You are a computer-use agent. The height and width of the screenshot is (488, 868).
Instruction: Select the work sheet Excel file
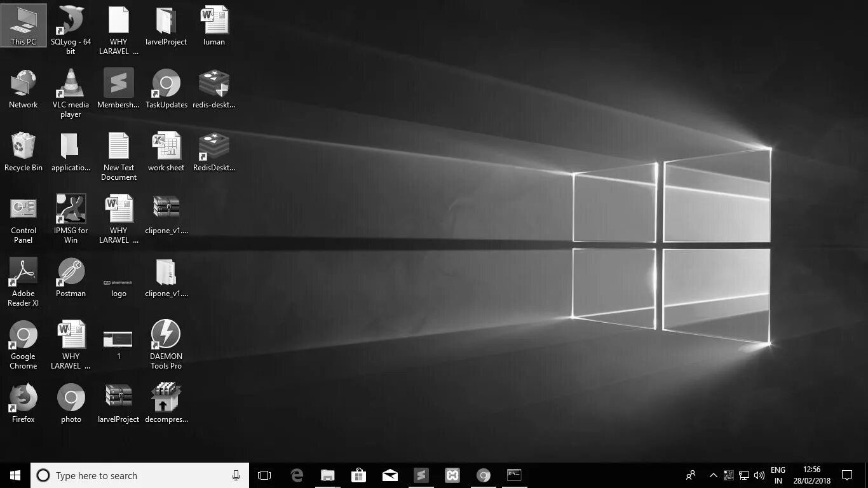pyautogui.click(x=166, y=151)
